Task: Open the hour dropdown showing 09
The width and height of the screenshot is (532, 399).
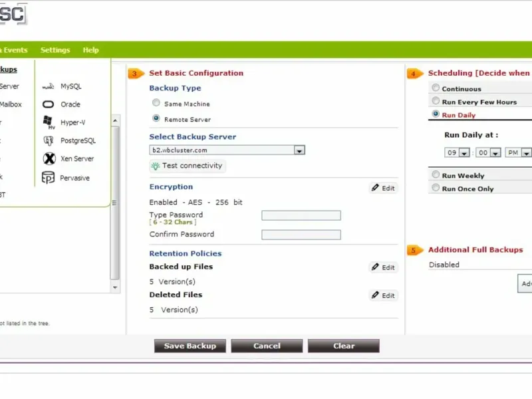Action: tap(457, 153)
